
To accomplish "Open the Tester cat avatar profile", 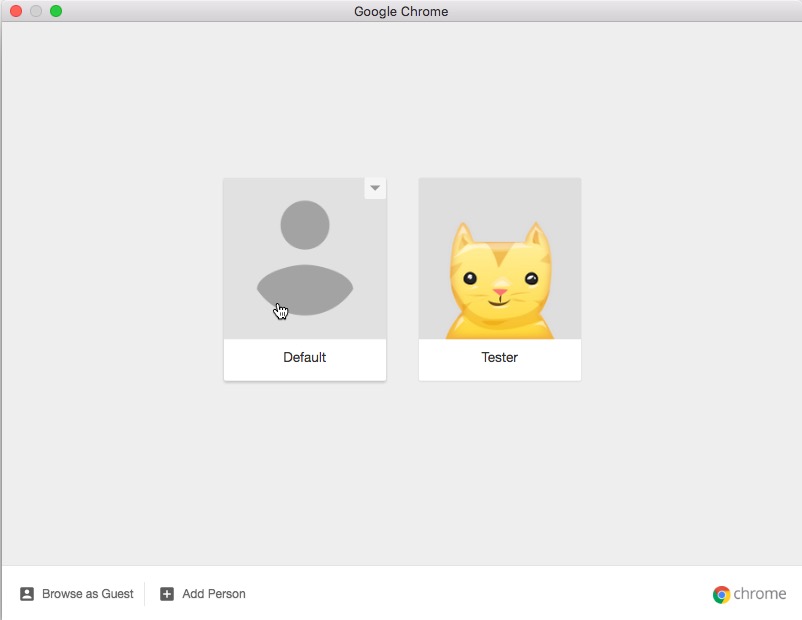I will point(500,258).
